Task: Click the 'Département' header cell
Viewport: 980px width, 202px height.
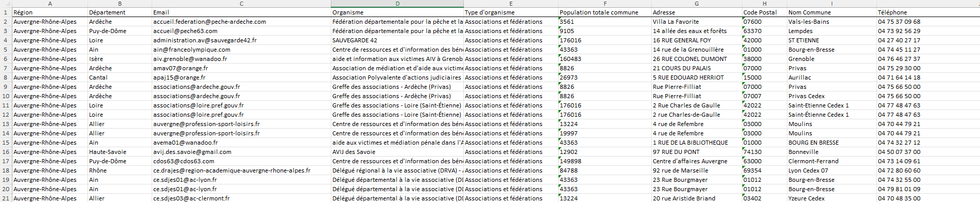Action: (x=120, y=12)
